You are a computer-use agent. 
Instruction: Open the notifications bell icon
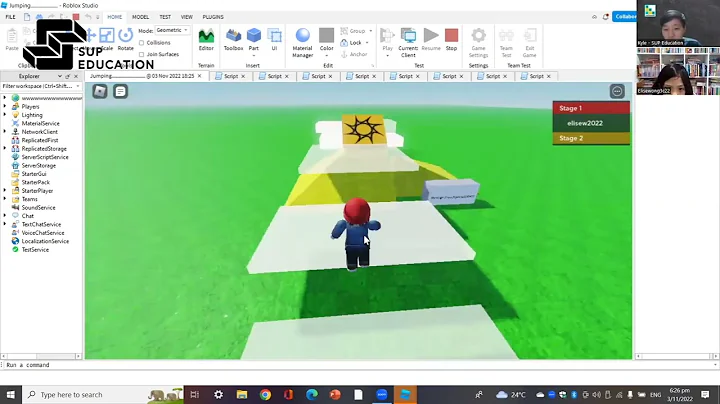pyautogui.click(x=606, y=17)
